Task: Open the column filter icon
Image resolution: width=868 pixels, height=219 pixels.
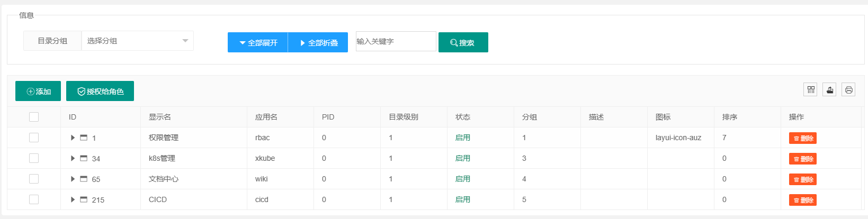Action: (810, 90)
